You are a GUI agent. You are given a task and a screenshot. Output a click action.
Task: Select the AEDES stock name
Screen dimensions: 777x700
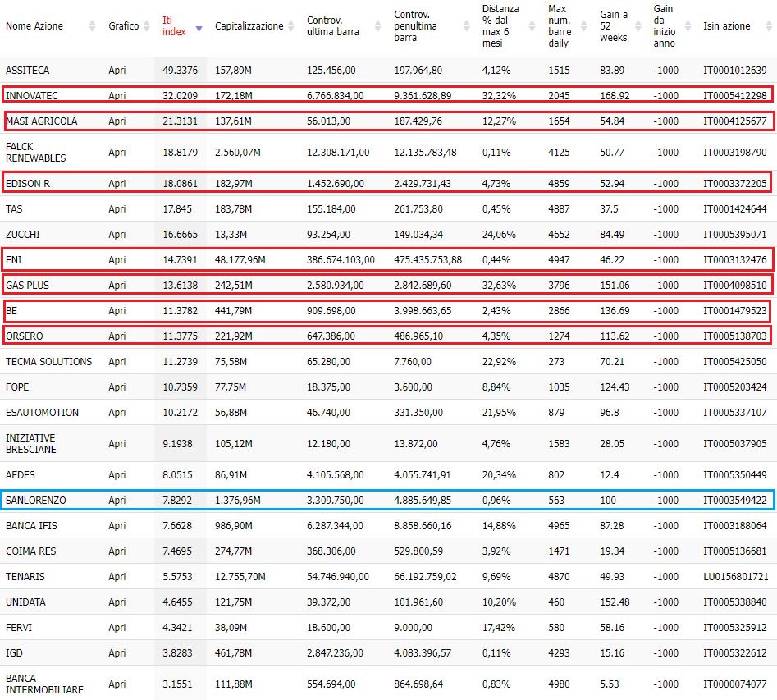click(21, 475)
